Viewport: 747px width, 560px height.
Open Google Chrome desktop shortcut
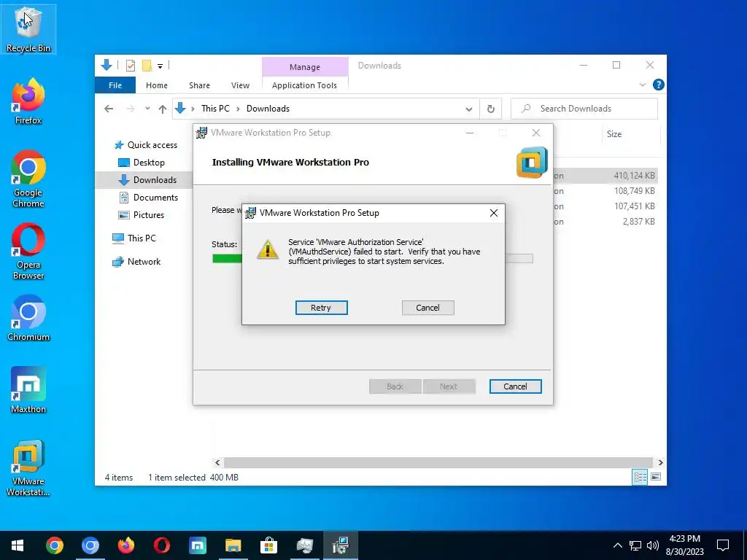coord(28,179)
